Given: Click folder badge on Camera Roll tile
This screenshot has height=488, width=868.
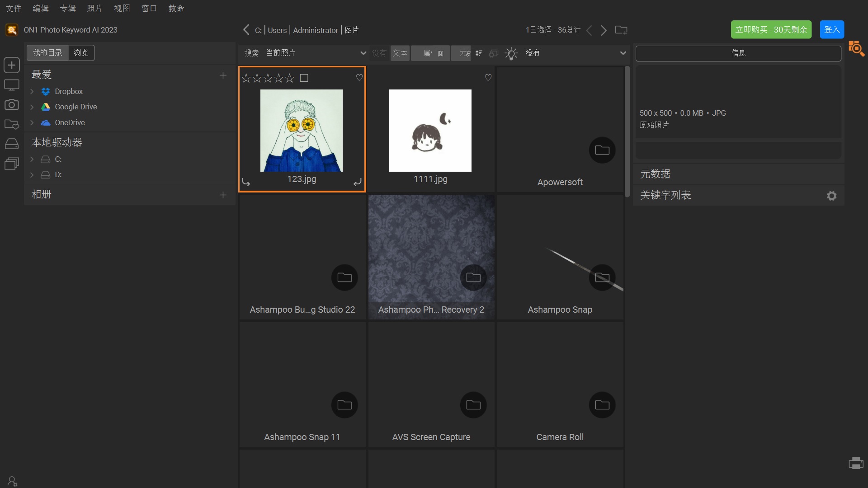Looking at the screenshot, I should [x=602, y=405].
